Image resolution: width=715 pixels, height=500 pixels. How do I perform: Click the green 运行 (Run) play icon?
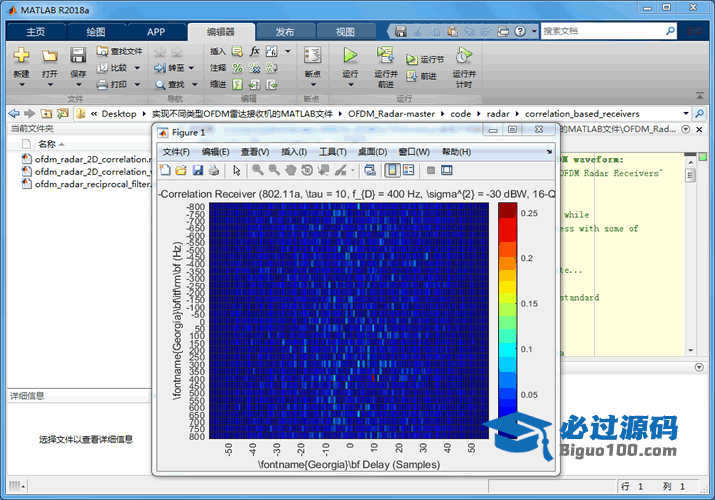pos(350,55)
